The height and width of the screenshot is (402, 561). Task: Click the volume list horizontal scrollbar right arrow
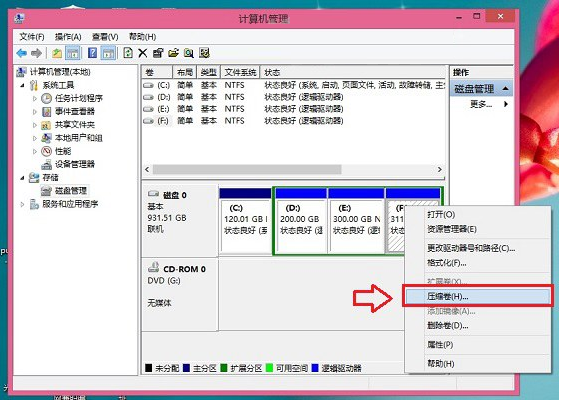point(440,170)
